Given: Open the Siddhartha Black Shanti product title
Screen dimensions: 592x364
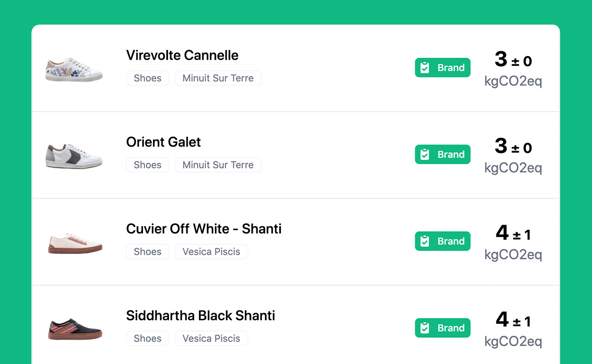Looking at the screenshot, I should pos(200,316).
